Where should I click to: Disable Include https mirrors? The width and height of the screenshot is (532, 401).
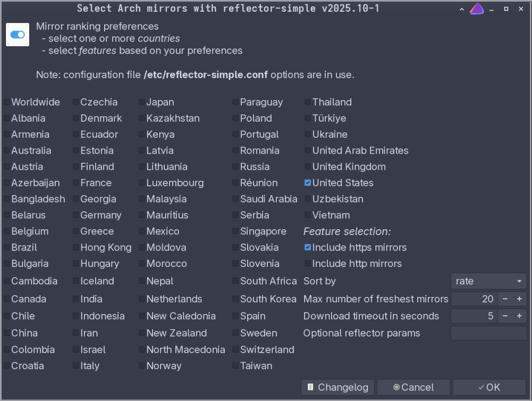308,247
